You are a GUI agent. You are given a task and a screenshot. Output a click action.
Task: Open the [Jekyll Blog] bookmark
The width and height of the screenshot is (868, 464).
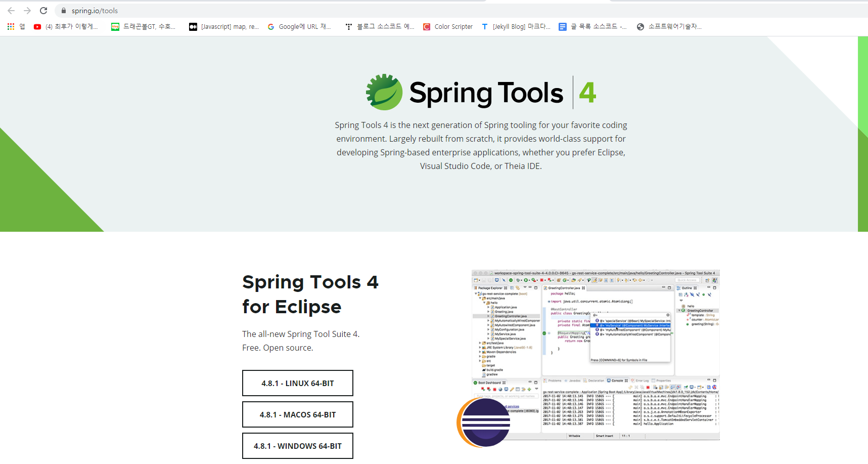516,27
